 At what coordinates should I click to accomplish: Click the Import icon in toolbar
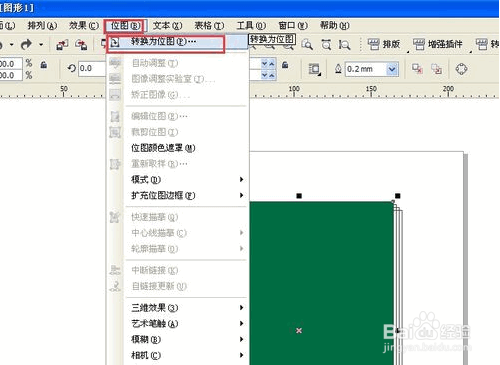[62, 44]
